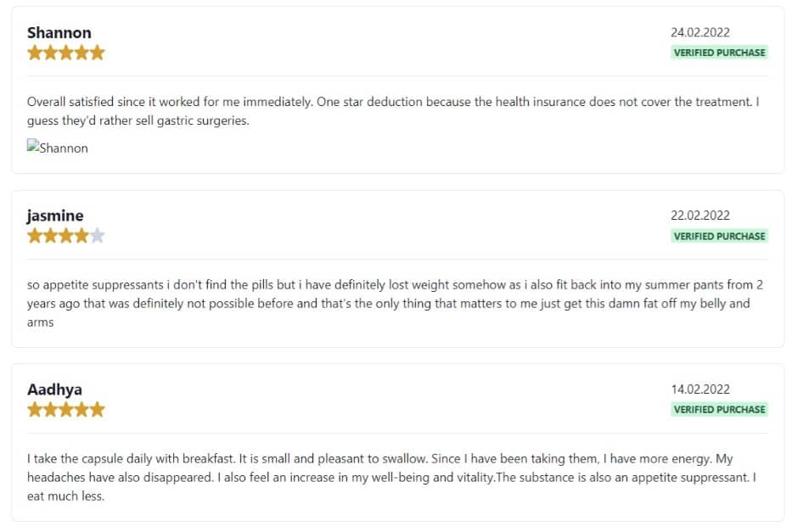The height and width of the screenshot is (532, 792).
Task: Click the last gold star under Aadhya
Action: [98, 409]
